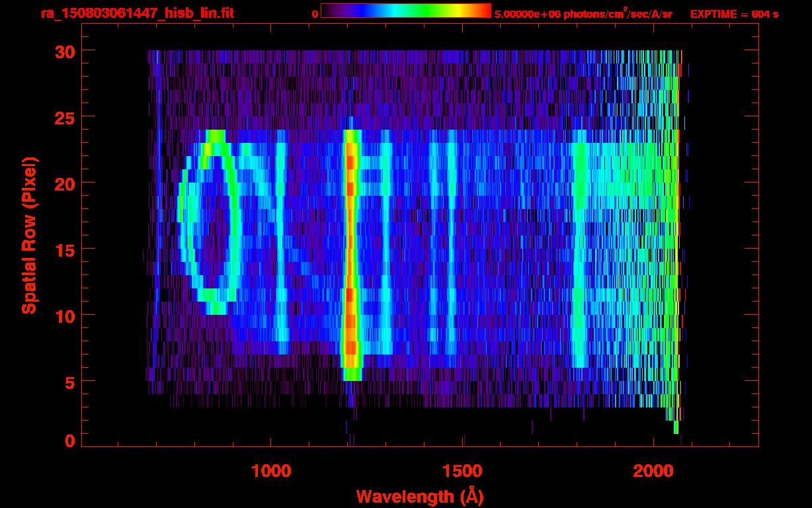Click the colorbar minimum label 0
This screenshot has width=812, height=508.
315,14
